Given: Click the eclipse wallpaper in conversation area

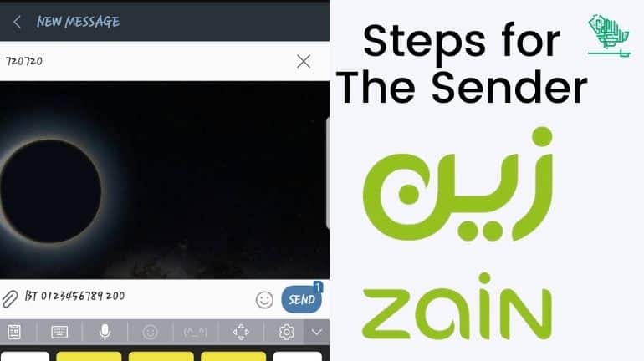Looking at the screenshot, I should point(164,180).
